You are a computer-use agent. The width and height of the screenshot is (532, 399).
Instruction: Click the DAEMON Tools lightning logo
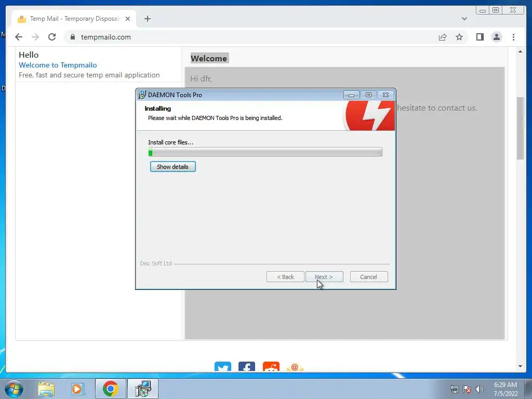pyautogui.click(x=370, y=115)
